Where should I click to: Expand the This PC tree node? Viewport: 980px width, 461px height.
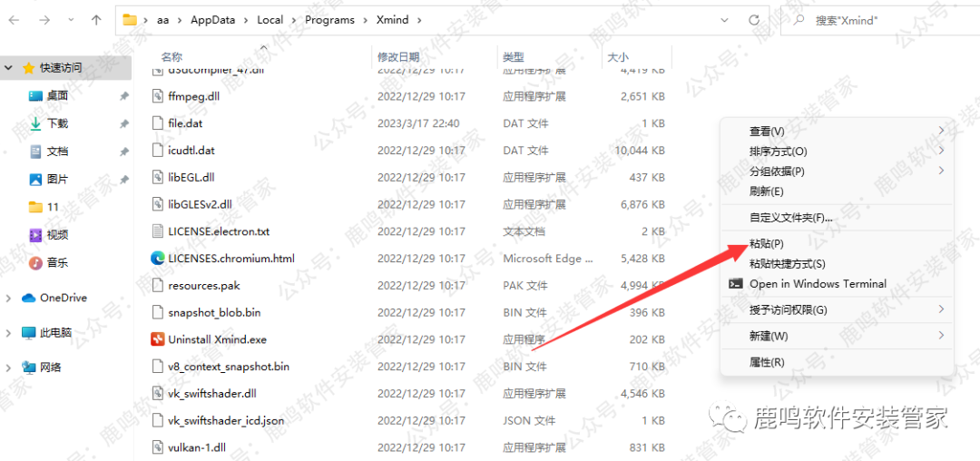(x=9, y=332)
